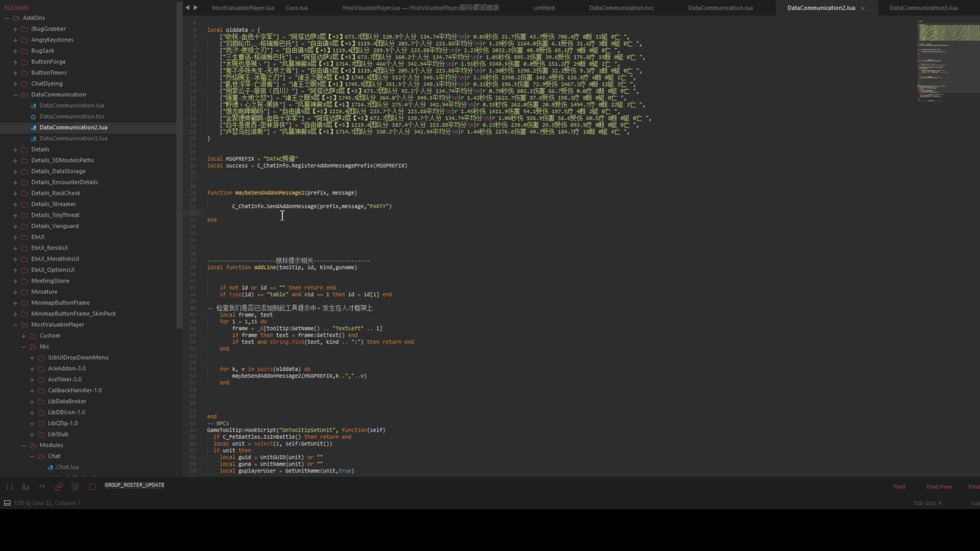Switch to the DataCommunication3.lua tab

[923, 8]
